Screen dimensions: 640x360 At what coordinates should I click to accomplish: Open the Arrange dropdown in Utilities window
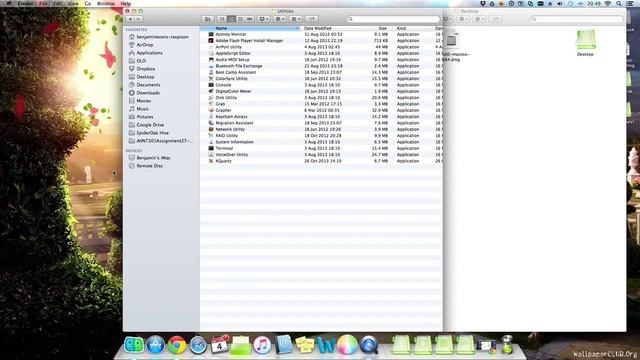click(x=296, y=19)
